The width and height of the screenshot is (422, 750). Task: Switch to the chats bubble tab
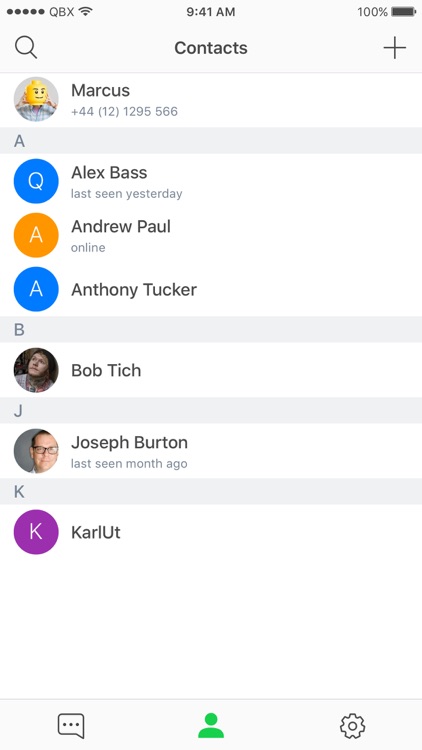71,726
